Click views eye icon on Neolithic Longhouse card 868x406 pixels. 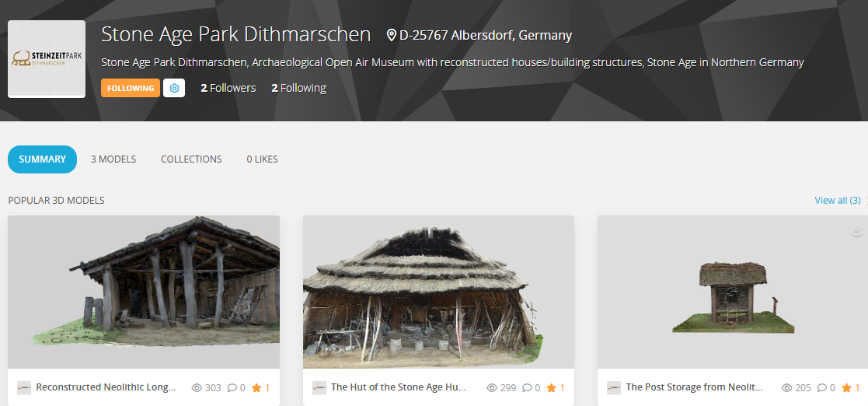[197, 387]
